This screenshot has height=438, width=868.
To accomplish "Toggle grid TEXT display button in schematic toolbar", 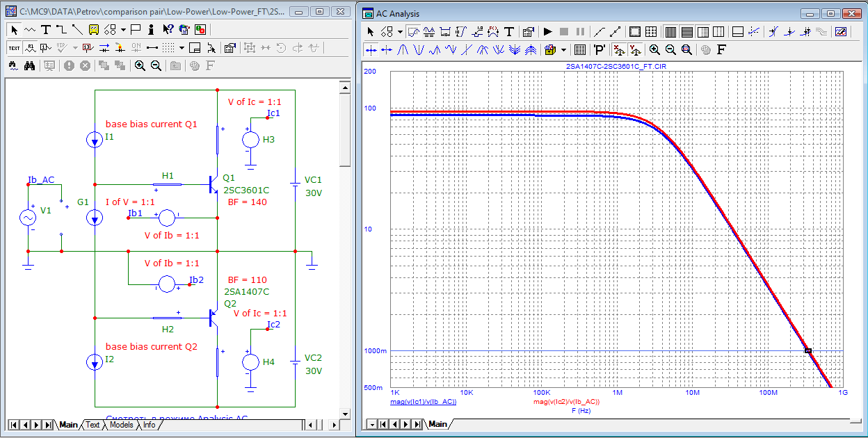I will (14, 48).
